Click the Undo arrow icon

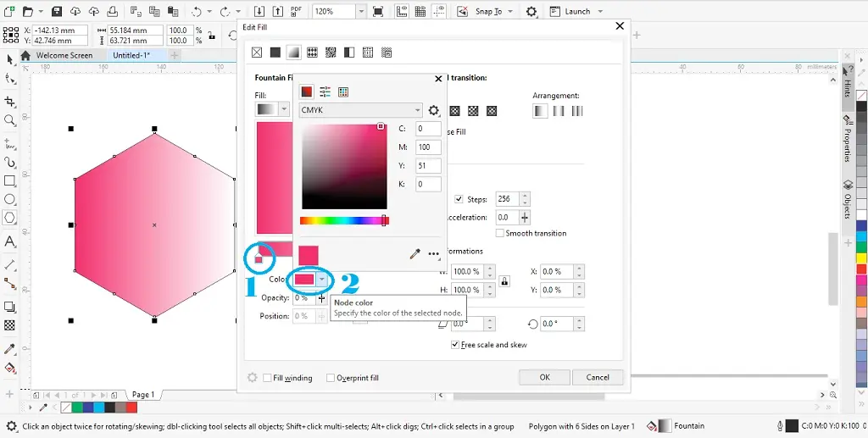pos(196,11)
